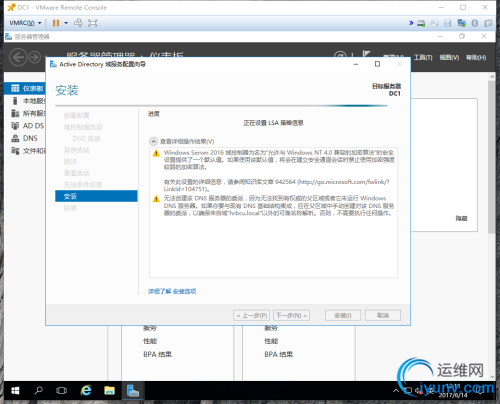Open the VMRC(V) dropdown menu

25,23
